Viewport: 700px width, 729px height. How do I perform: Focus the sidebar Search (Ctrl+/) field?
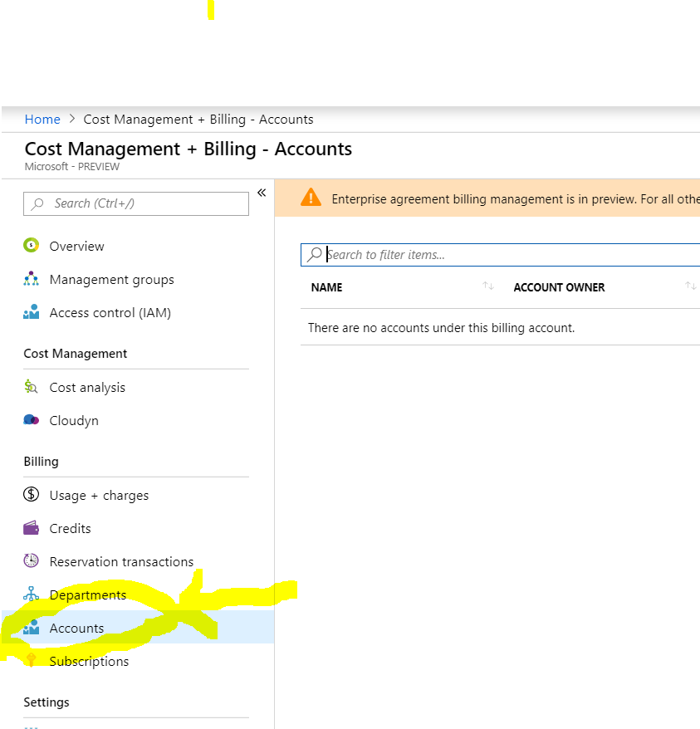click(136, 203)
